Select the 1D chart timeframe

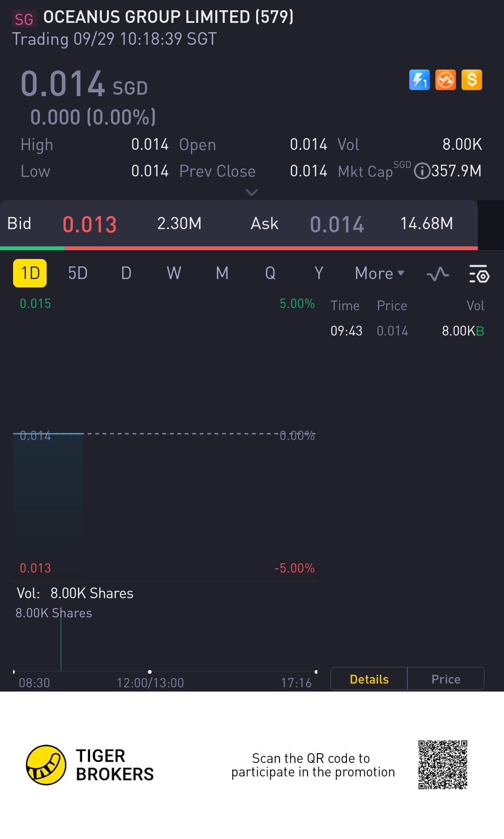30,273
